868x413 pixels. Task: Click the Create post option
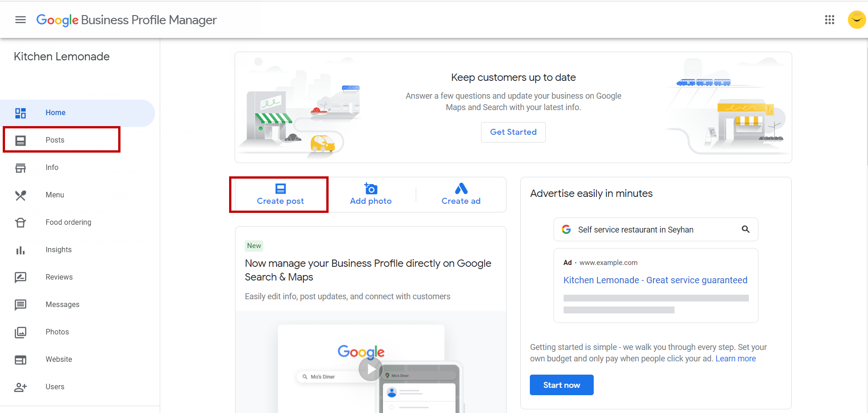[280, 194]
